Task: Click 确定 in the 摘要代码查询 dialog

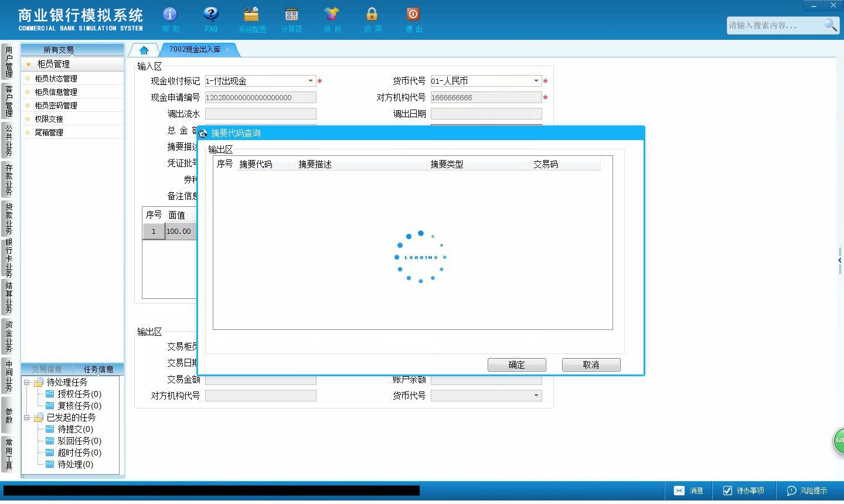Action: pyautogui.click(x=516, y=365)
